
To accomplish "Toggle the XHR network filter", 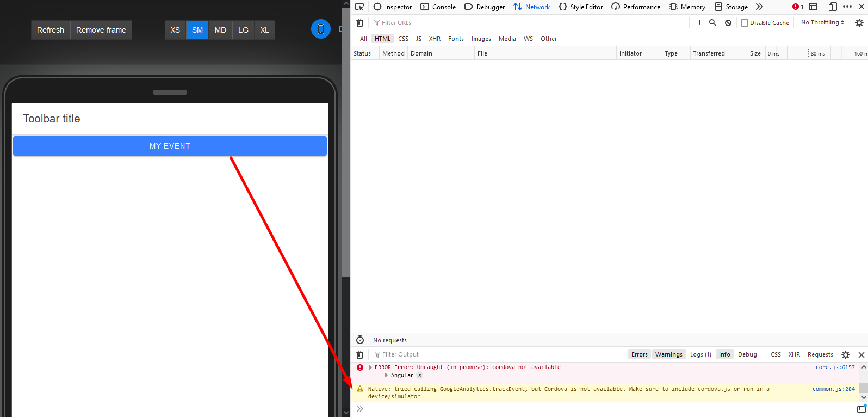I will (435, 39).
